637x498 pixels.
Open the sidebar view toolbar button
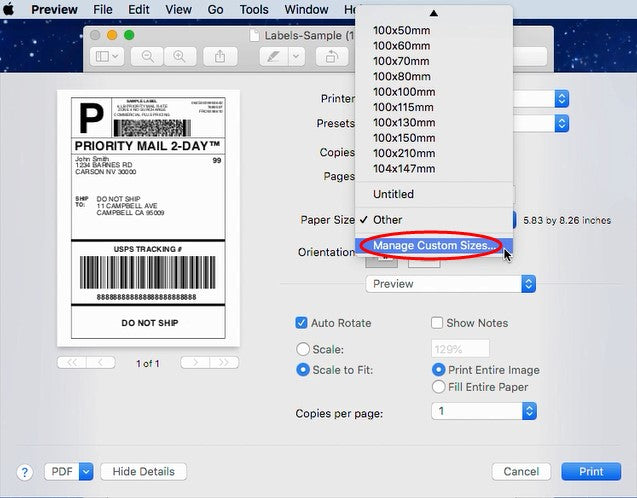click(x=106, y=57)
